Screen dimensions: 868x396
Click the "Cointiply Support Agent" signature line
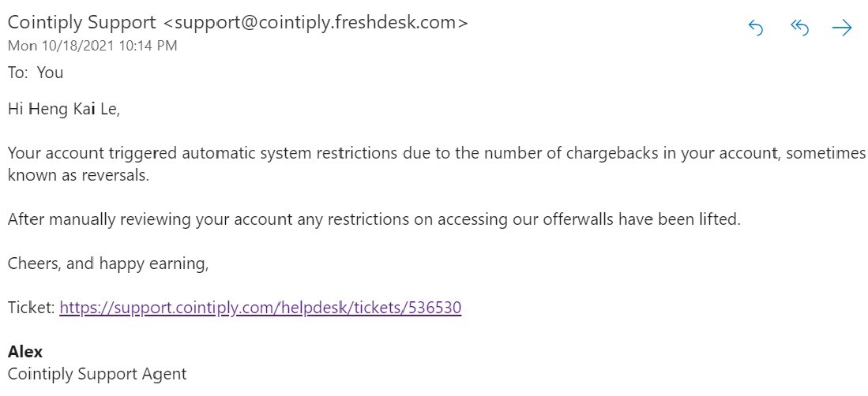(x=97, y=374)
